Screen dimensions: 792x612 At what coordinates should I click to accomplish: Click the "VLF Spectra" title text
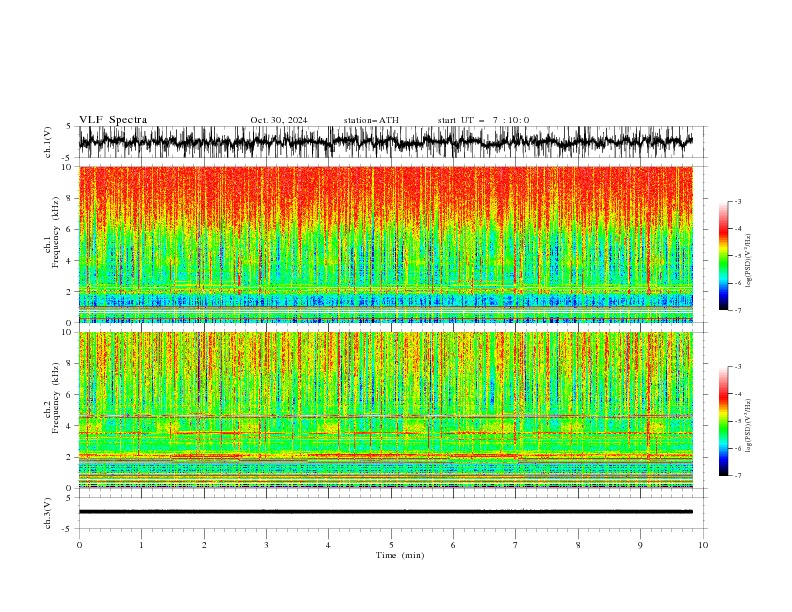tap(113, 120)
